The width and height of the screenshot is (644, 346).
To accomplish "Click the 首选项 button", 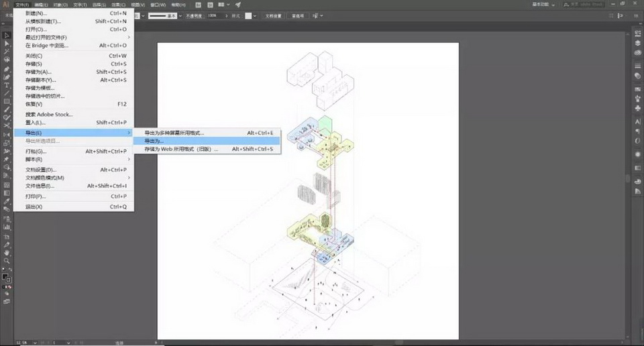I will click(297, 15).
